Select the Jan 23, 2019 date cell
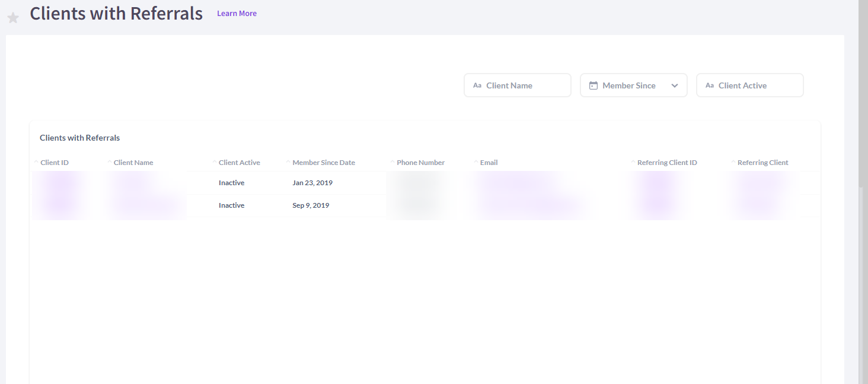 pyautogui.click(x=312, y=183)
